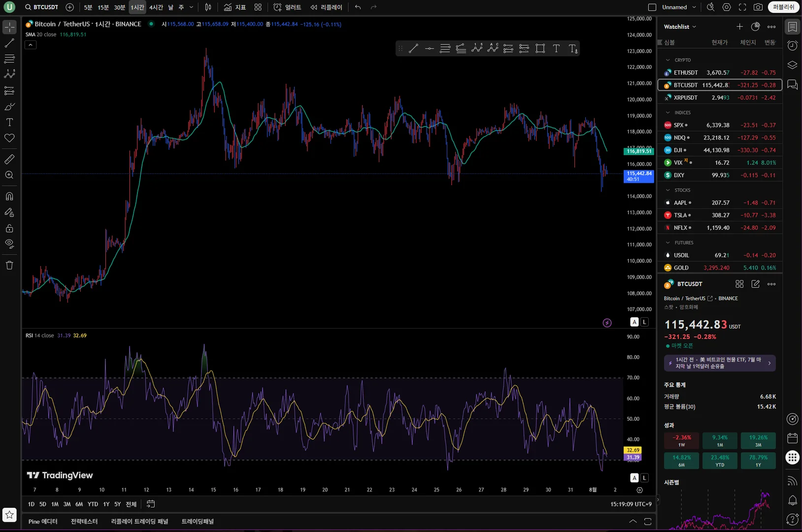The image size is (802, 532).
Task: Expand the Watchlist dropdown
Action: 680,27
